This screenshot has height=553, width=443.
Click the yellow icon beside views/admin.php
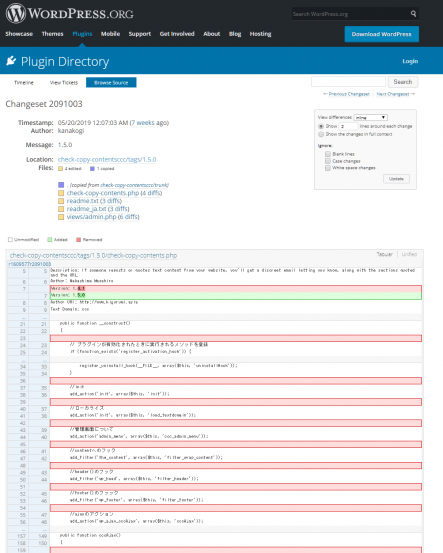coord(61,217)
